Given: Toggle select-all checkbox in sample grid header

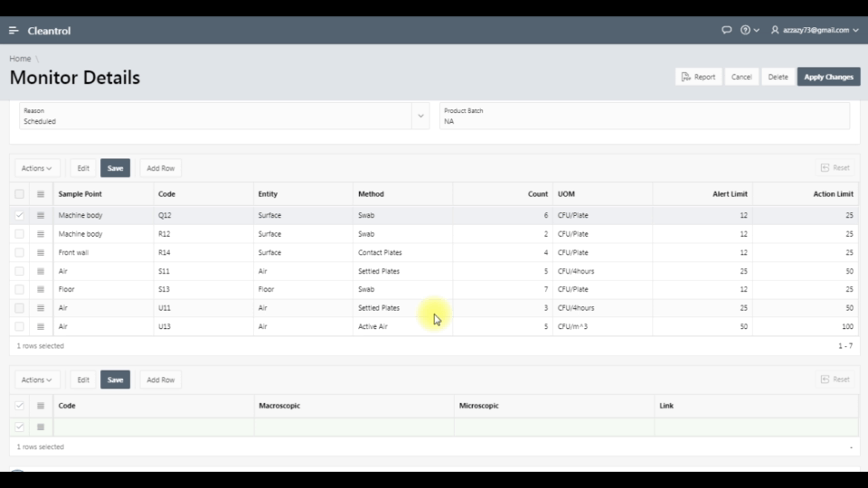Looking at the screenshot, I should tap(19, 193).
